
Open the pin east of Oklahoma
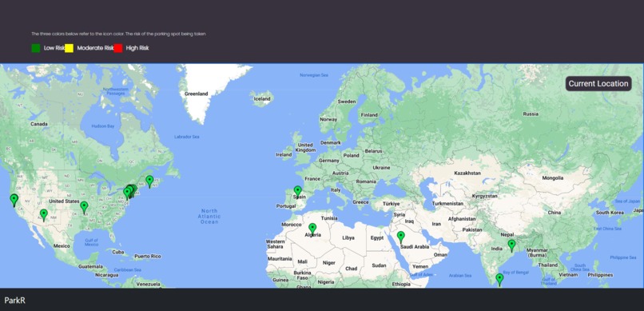pyautogui.click(x=84, y=208)
